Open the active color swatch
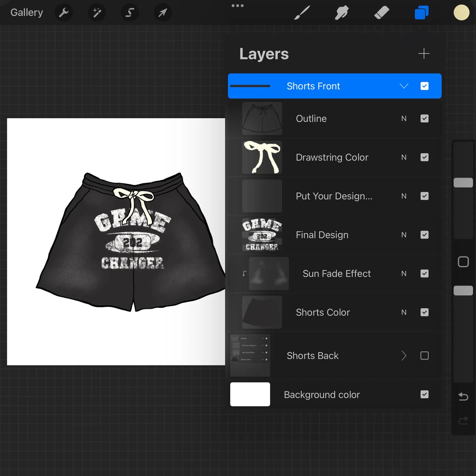Viewport: 476px width, 476px height. (x=461, y=13)
